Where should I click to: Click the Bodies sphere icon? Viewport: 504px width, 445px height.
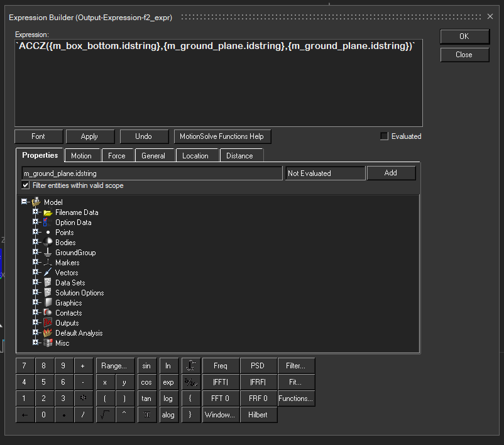tap(48, 242)
